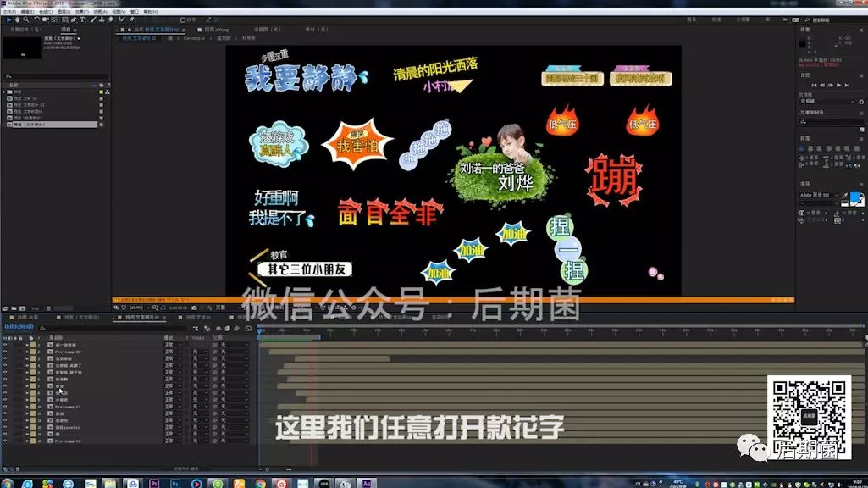Open the font family dropdown in Character panel
Screen dimensions: 868x488
pos(818,195)
